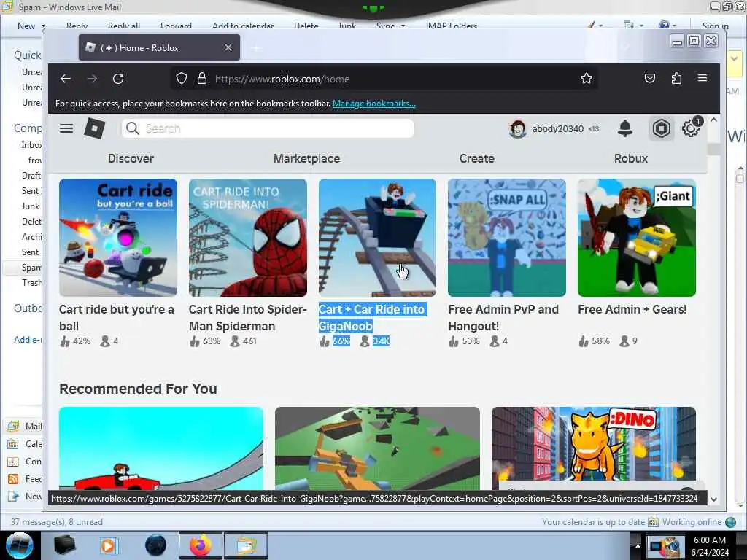Open Cart ride but you're a ball title
The image size is (747, 560).
click(x=117, y=318)
